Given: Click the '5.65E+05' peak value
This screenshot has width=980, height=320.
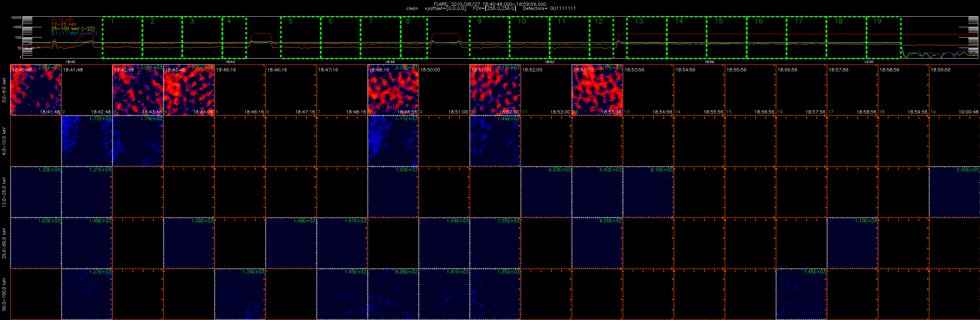Looking at the screenshot, I should 968,170.
